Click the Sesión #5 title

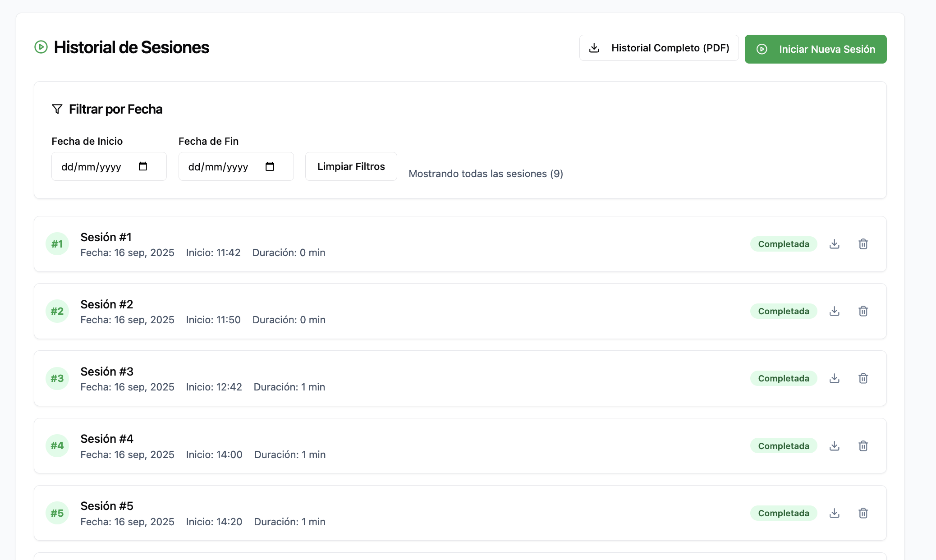107,506
